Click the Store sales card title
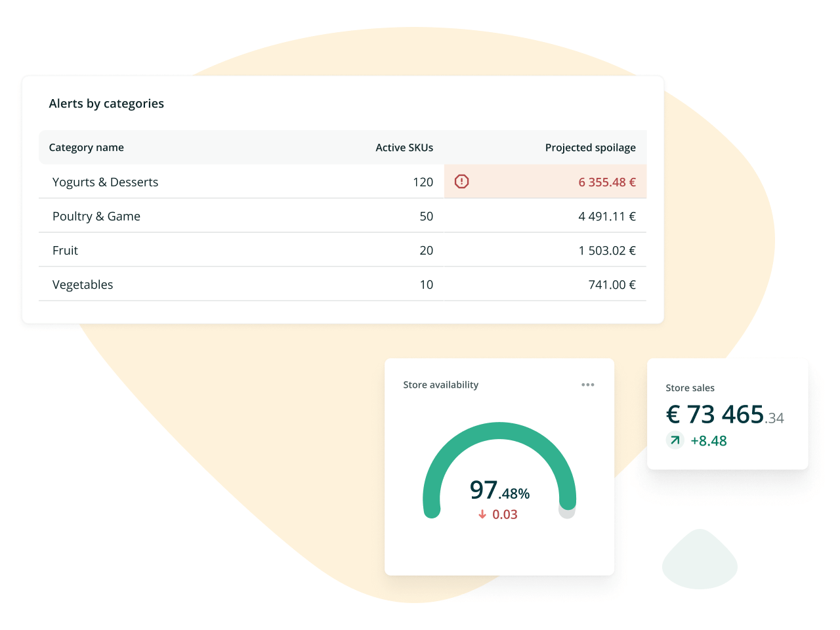This screenshot has height=630, width=840. pyautogui.click(x=690, y=388)
